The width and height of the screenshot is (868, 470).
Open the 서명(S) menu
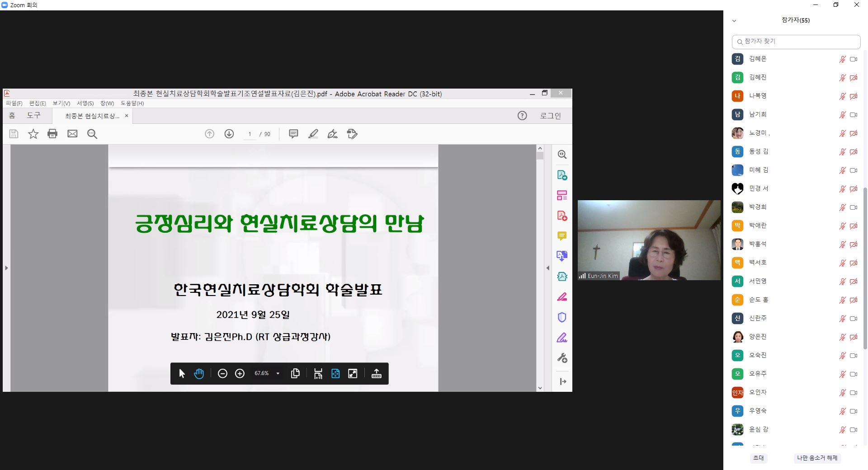85,103
